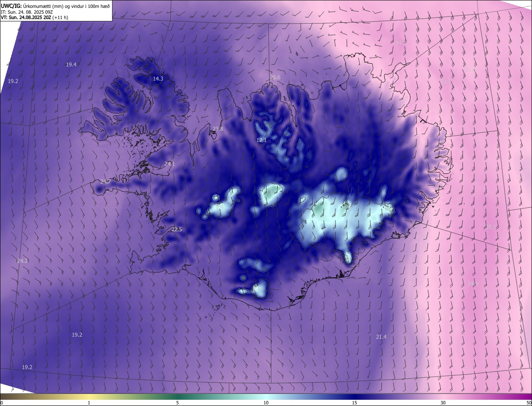Click the 30 tick on the color scale

click(x=443, y=403)
